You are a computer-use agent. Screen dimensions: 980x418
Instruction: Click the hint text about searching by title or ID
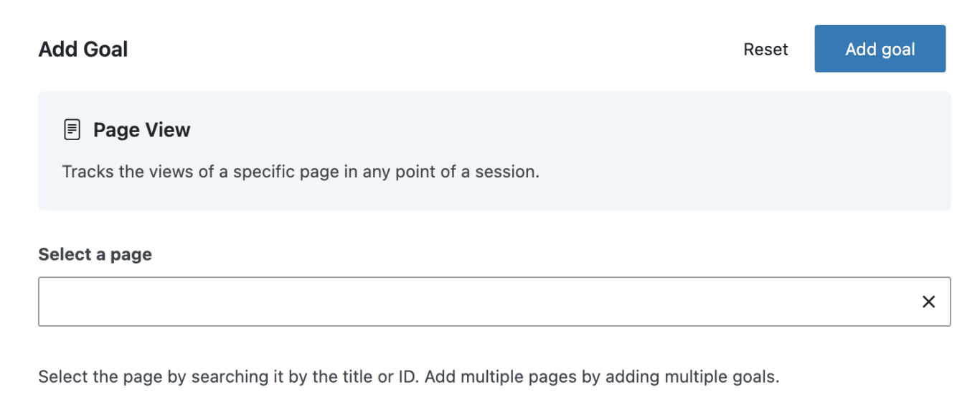230,376
